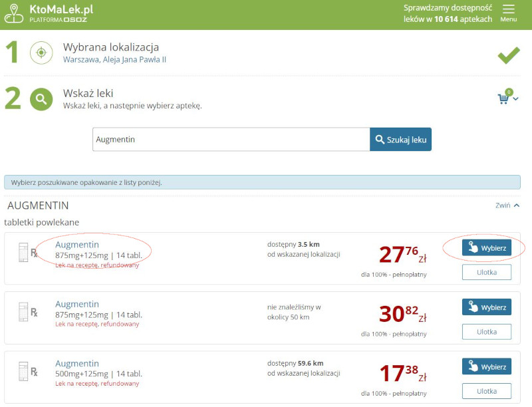Image resolution: width=532 pixels, height=407 pixels.
Task: Click the drug search input field
Action: coord(231,140)
